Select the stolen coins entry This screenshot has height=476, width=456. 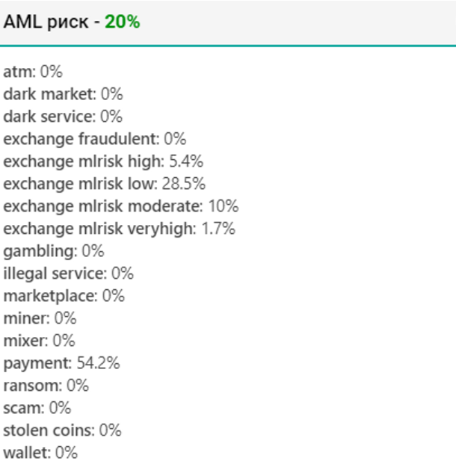[x=62, y=430]
